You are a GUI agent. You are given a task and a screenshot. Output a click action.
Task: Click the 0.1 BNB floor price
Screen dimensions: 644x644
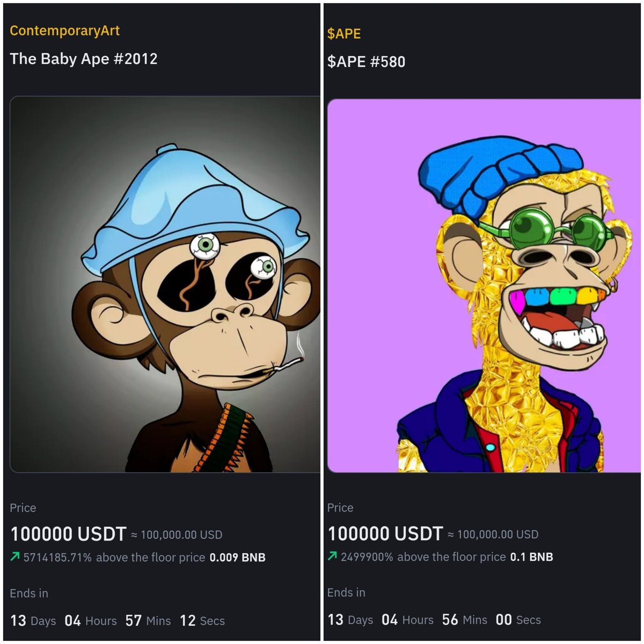531,557
